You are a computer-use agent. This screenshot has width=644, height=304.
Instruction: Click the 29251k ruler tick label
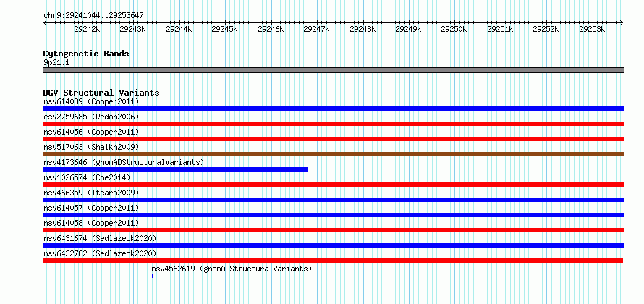[500, 29]
